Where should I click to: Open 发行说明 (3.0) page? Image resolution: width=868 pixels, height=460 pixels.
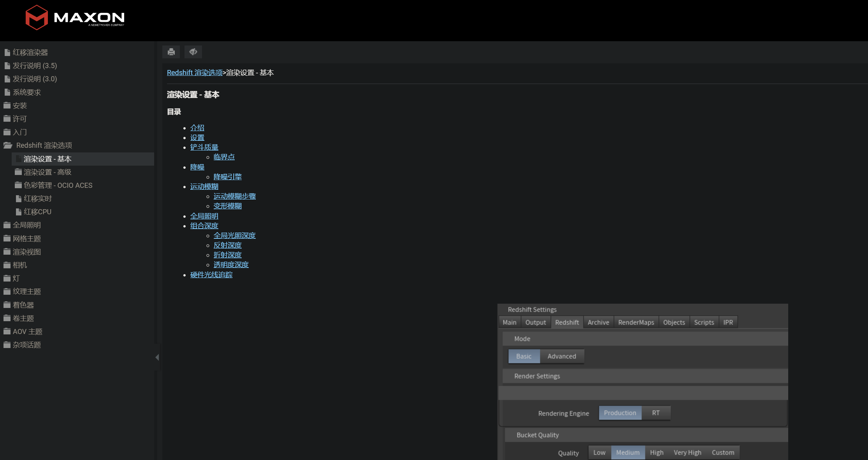click(x=35, y=79)
